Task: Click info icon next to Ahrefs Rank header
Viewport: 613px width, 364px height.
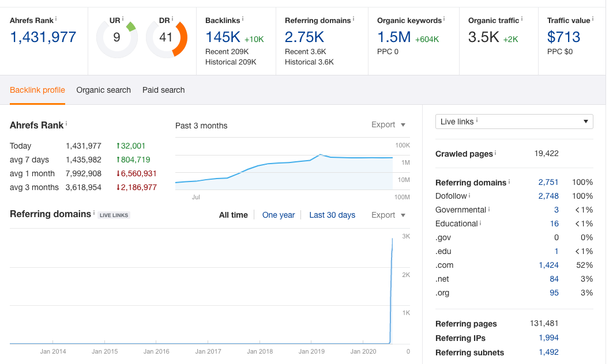Action: tap(56, 18)
